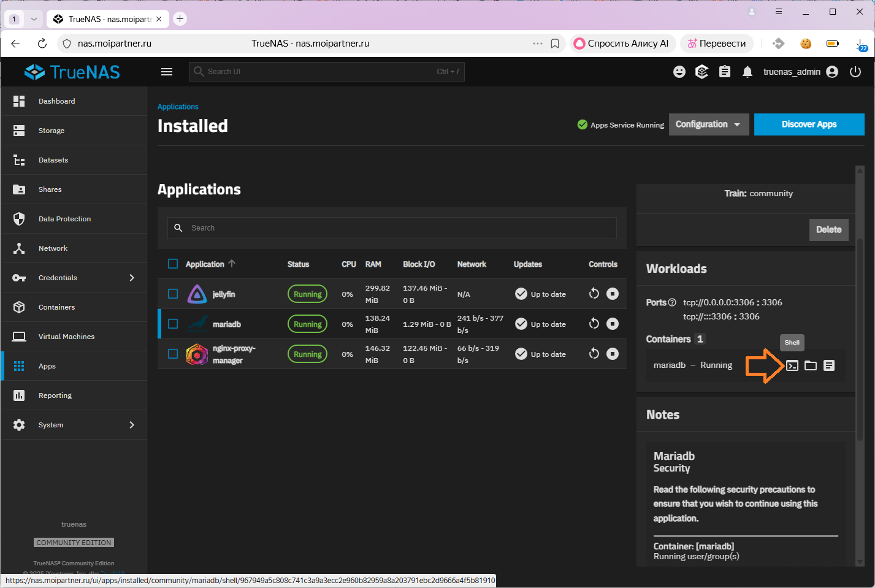Open the alerts bell icon
The image size is (875, 588).
[x=747, y=72]
